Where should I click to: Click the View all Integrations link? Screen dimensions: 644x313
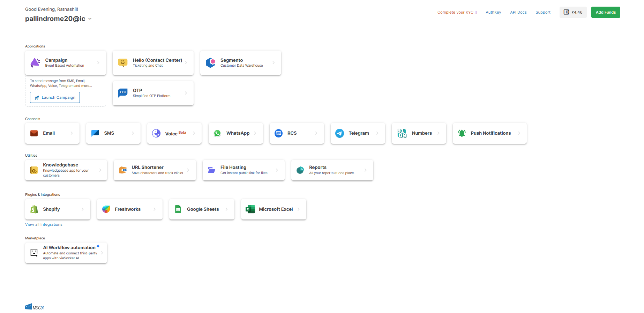pyautogui.click(x=44, y=225)
